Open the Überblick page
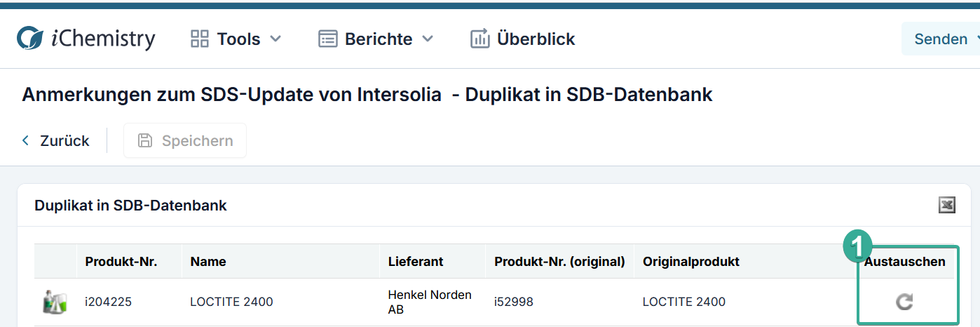 [523, 39]
